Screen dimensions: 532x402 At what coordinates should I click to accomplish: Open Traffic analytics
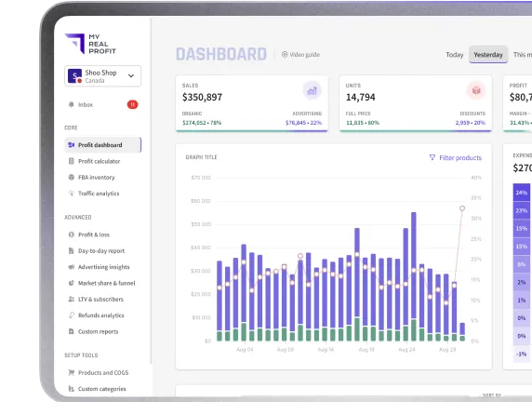point(99,194)
